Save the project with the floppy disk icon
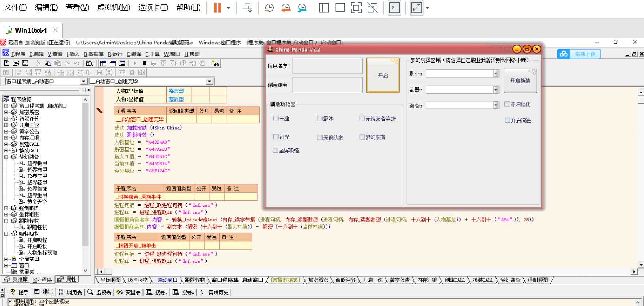 pos(25,63)
